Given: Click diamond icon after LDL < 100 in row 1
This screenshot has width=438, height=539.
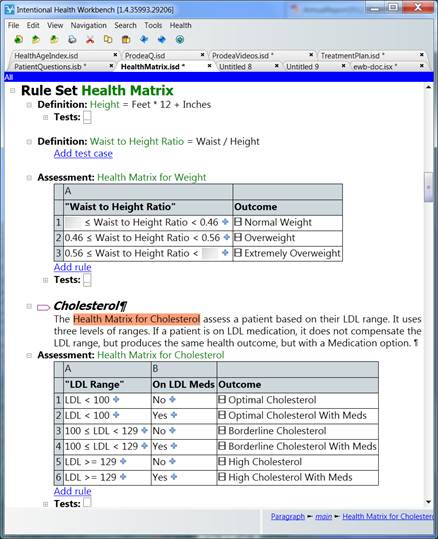Looking at the screenshot, I should click(x=116, y=399).
